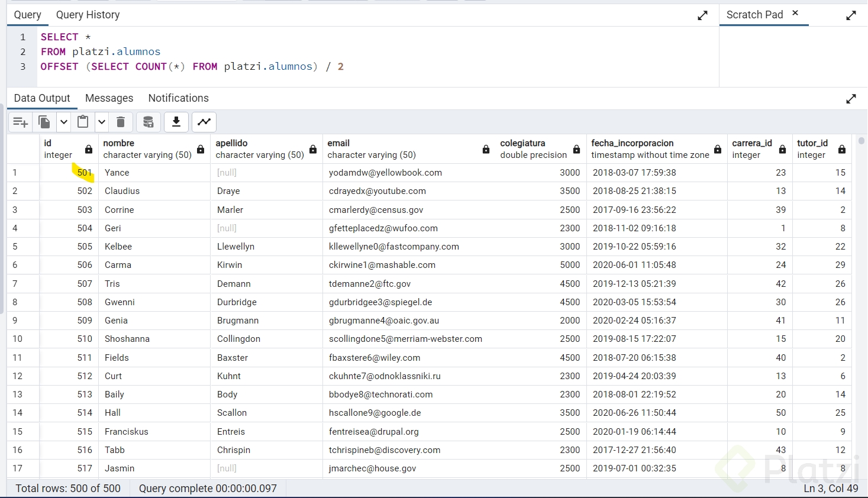868x498 pixels.
Task: Click the lock icon in tutor_id column
Action: pyautogui.click(x=842, y=149)
